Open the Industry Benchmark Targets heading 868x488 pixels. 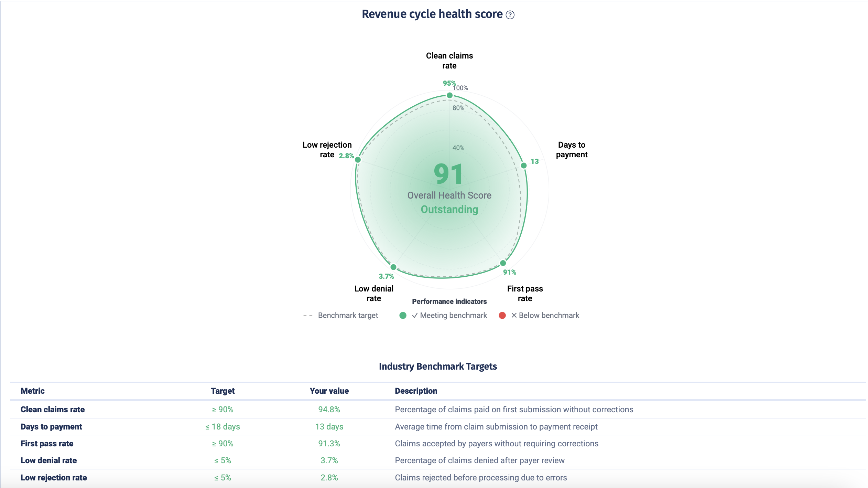tap(437, 366)
